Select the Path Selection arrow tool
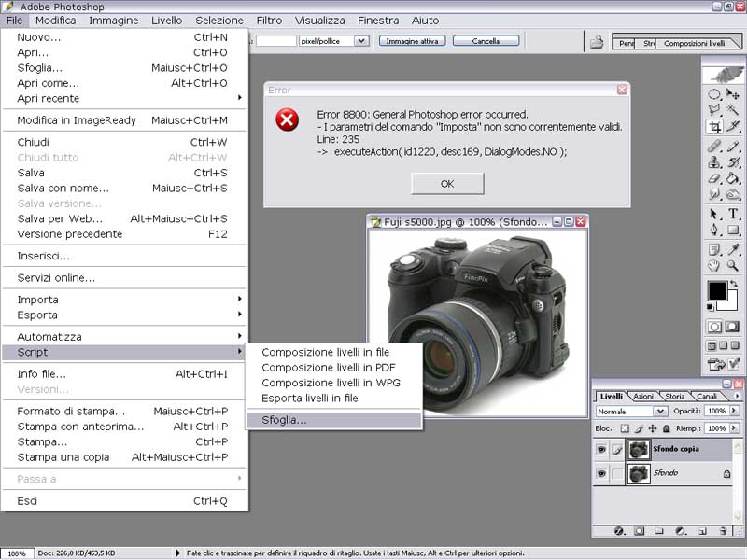Viewport: 747px width, 560px height. pos(714,214)
